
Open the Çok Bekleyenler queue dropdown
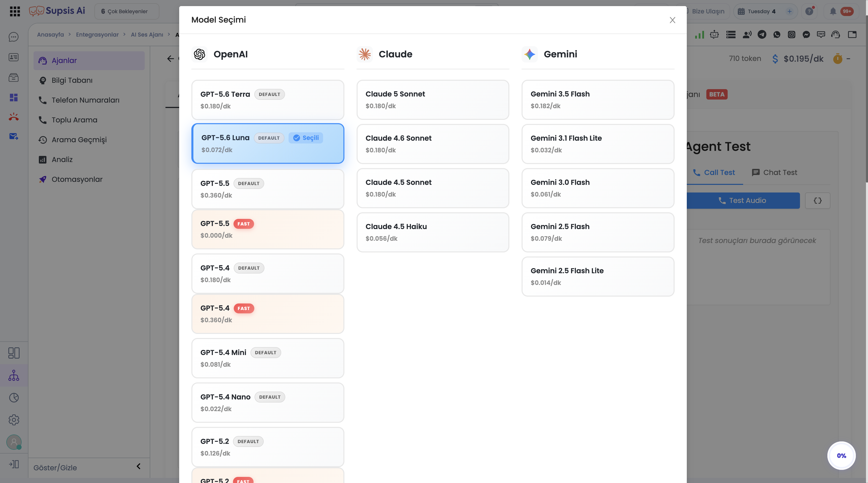tap(127, 11)
